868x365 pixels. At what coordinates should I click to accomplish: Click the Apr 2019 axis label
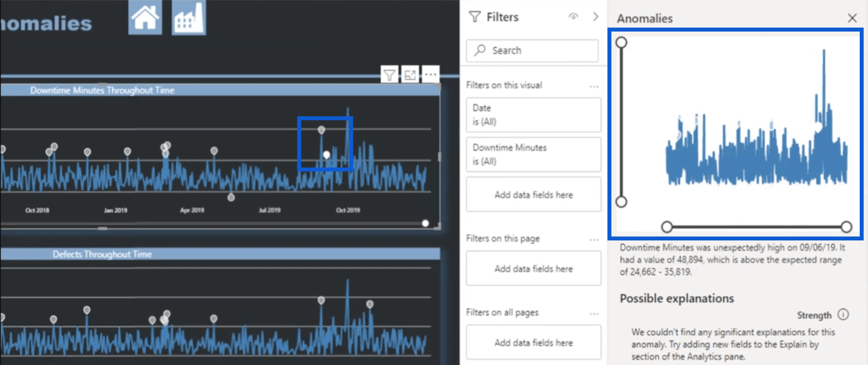[x=192, y=210]
